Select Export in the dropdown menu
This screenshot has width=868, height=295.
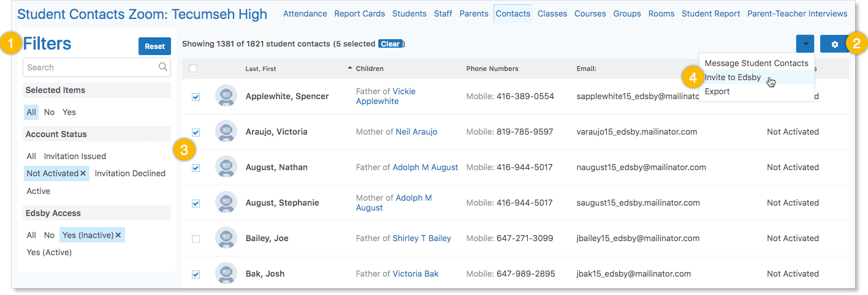click(x=717, y=91)
